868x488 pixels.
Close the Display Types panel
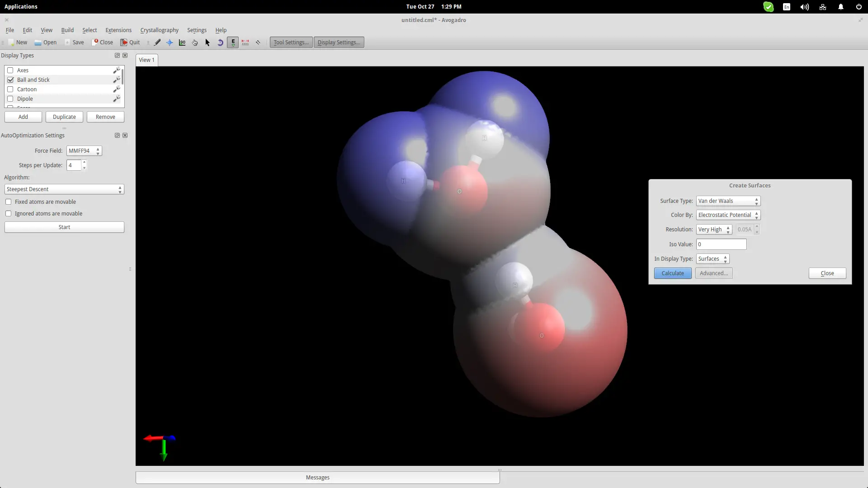click(x=125, y=56)
